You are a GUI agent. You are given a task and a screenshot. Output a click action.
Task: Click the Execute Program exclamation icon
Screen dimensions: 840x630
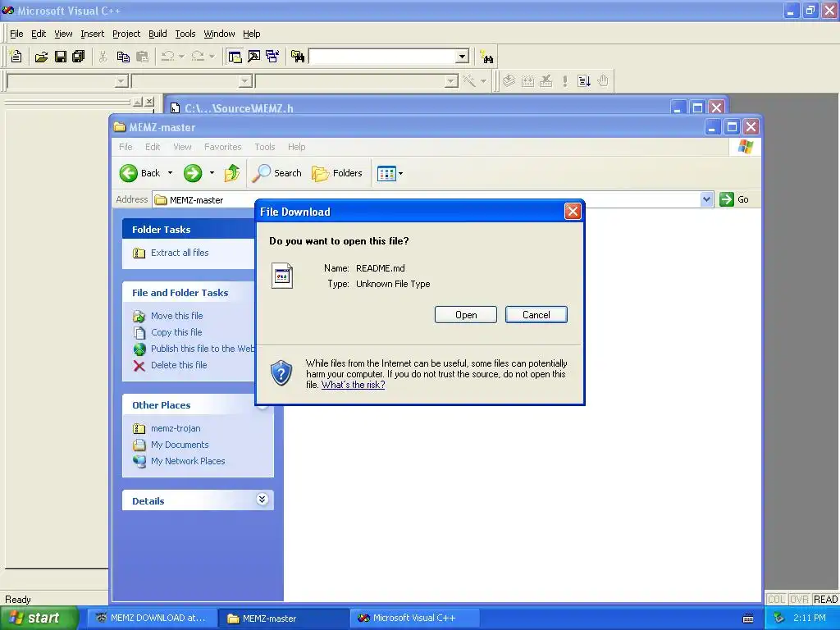click(x=564, y=81)
